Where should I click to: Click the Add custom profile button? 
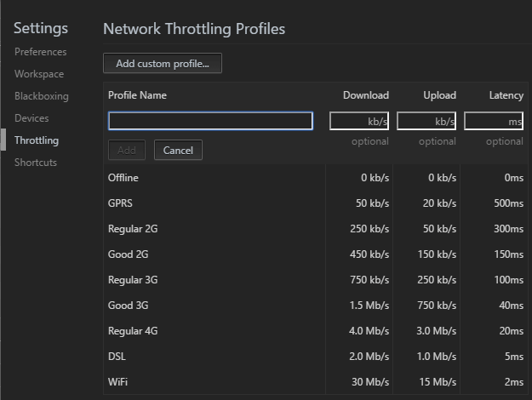[163, 64]
